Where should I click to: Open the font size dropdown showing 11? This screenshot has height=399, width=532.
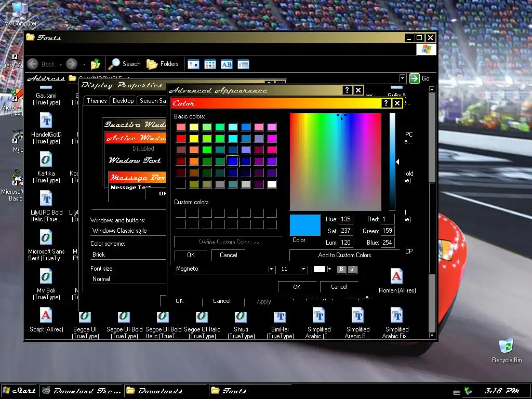[x=303, y=269]
